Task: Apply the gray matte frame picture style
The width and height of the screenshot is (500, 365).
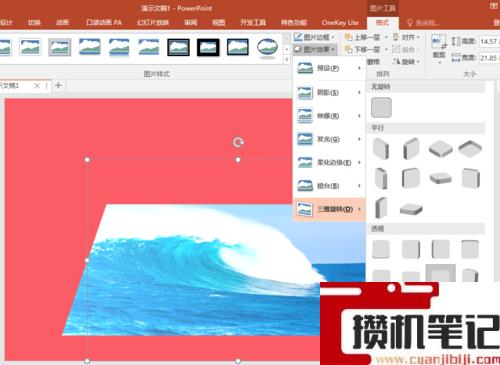Action: pos(60,47)
